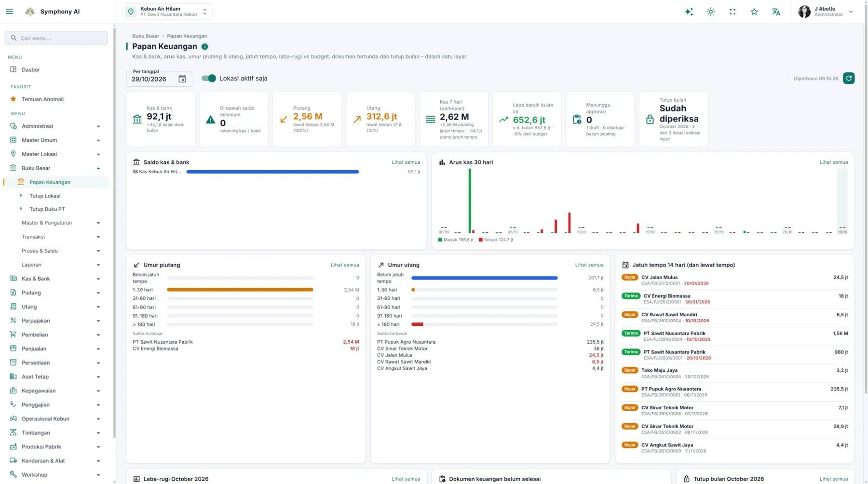
Task: Open the hamburger menu icon
Action: [10, 12]
